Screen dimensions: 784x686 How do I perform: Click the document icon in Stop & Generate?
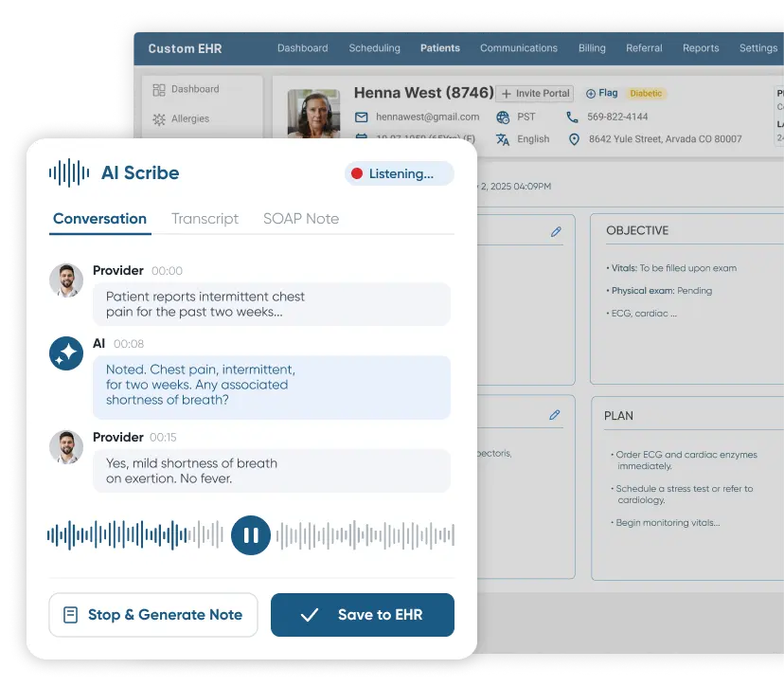(x=70, y=615)
